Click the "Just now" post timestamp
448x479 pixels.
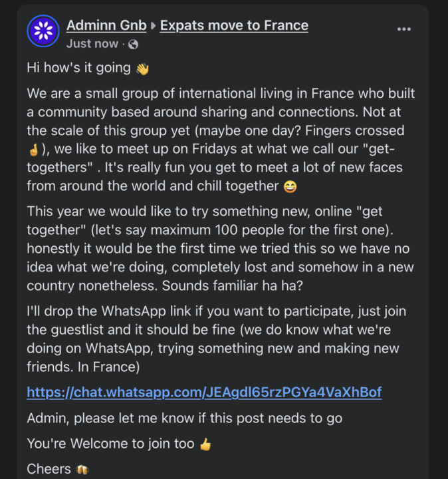[x=92, y=45]
